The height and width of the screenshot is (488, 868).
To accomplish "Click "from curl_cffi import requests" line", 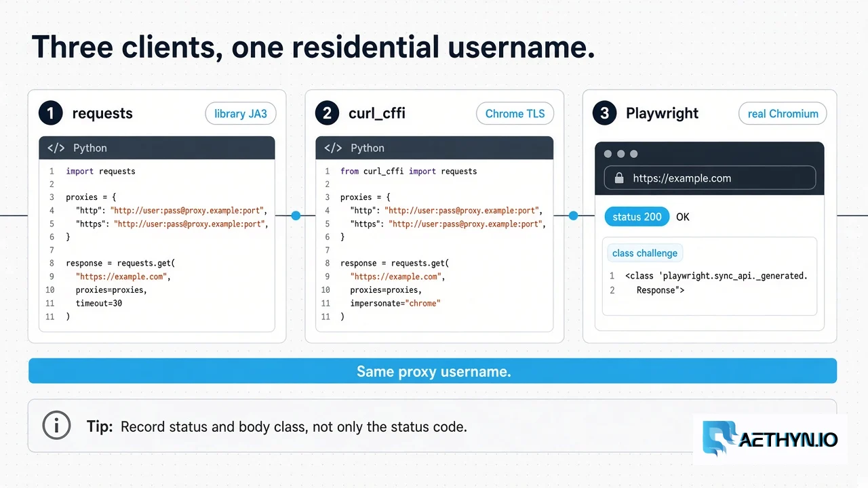I will pos(408,171).
